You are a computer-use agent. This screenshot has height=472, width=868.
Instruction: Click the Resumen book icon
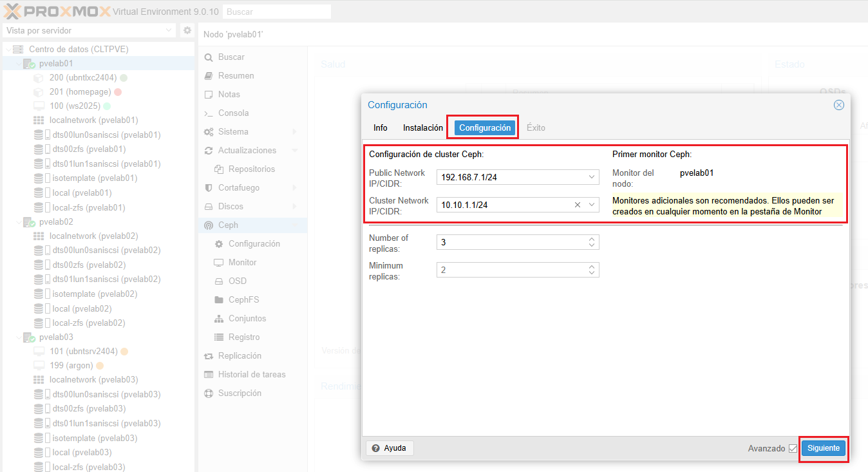click(x=209, y=76)
